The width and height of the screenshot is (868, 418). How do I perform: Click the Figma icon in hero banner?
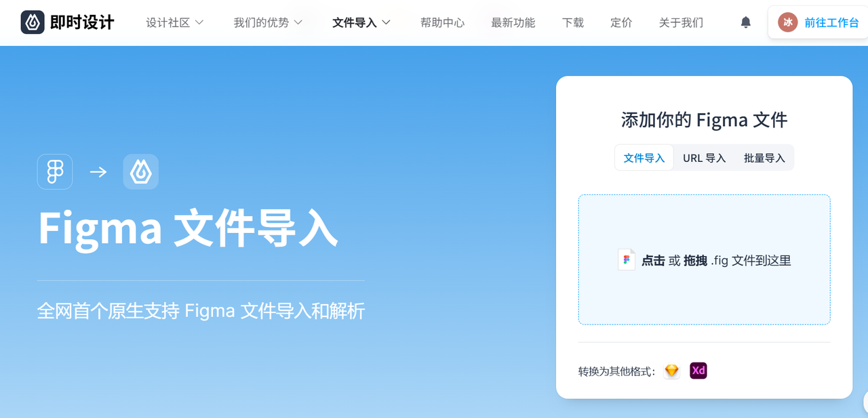(55, 171)
